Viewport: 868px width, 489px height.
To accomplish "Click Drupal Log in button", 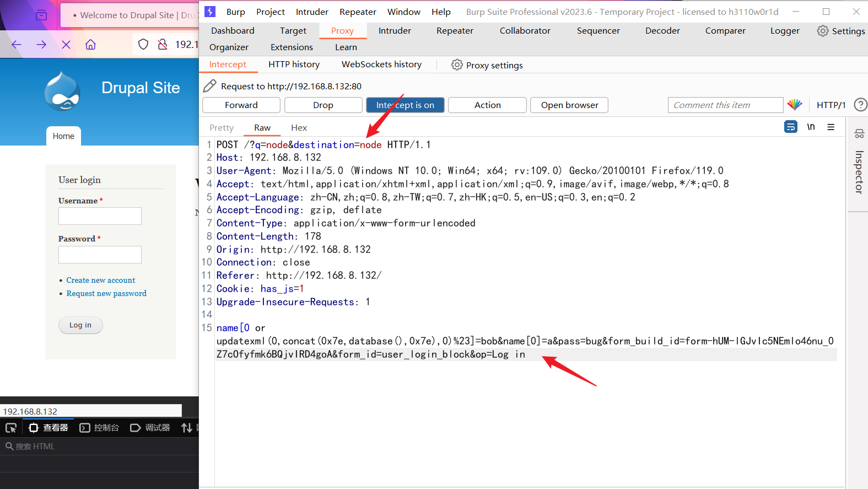I will [80, 325].
